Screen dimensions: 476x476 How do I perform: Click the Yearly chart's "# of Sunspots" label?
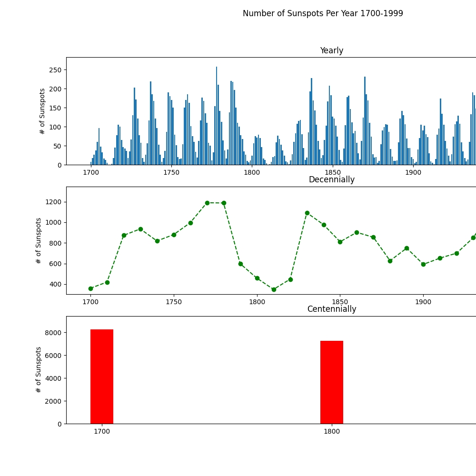pos(43,111)
